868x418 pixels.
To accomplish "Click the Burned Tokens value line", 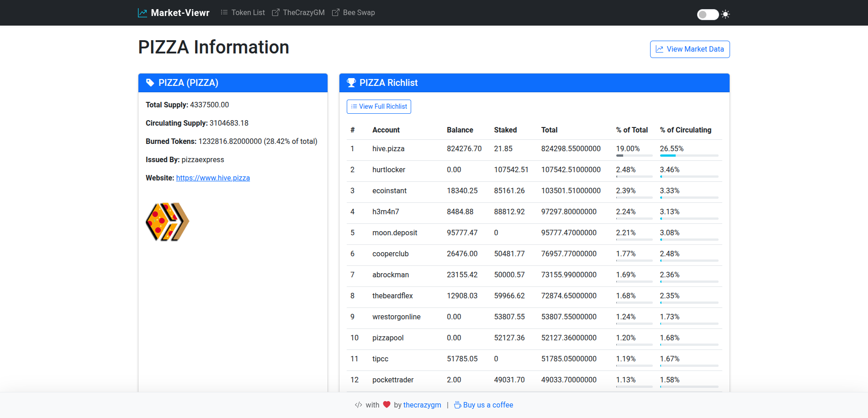I will pyautogui.click(x=232, y=141).
